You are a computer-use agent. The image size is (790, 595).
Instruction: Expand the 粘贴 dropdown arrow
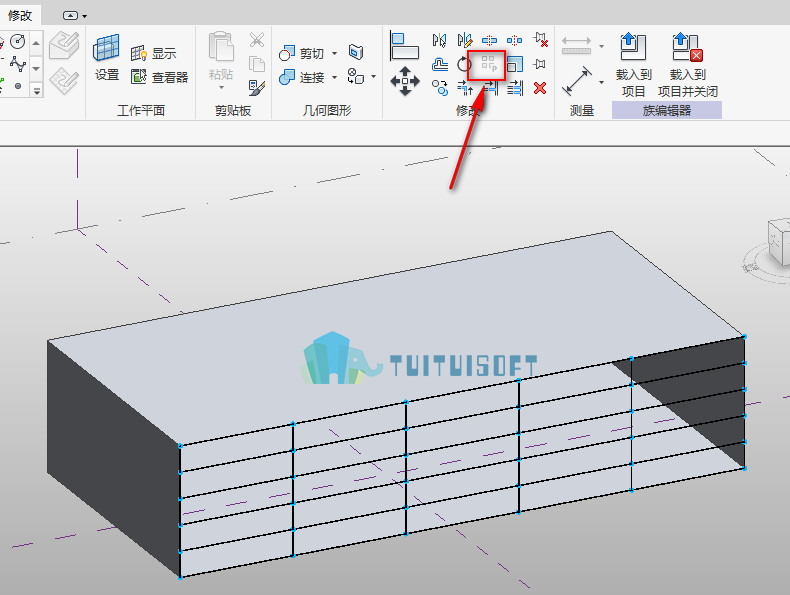(221, 88)
